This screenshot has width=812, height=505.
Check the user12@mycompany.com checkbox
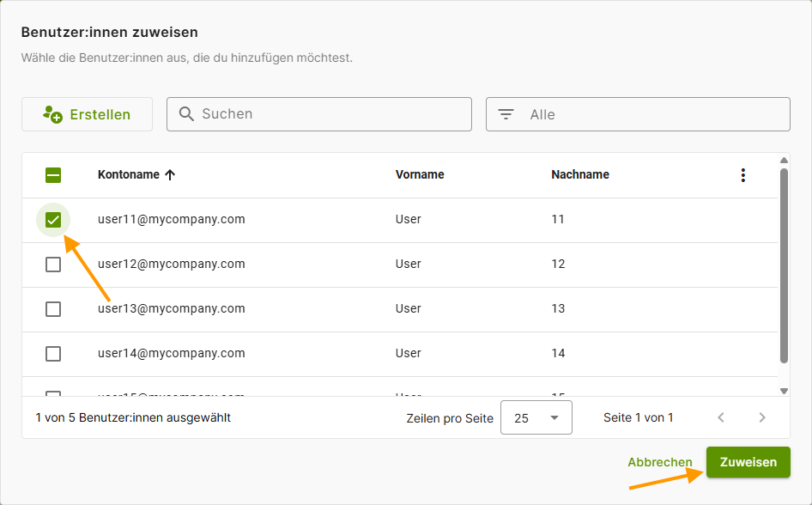click(x=53, y=265)
